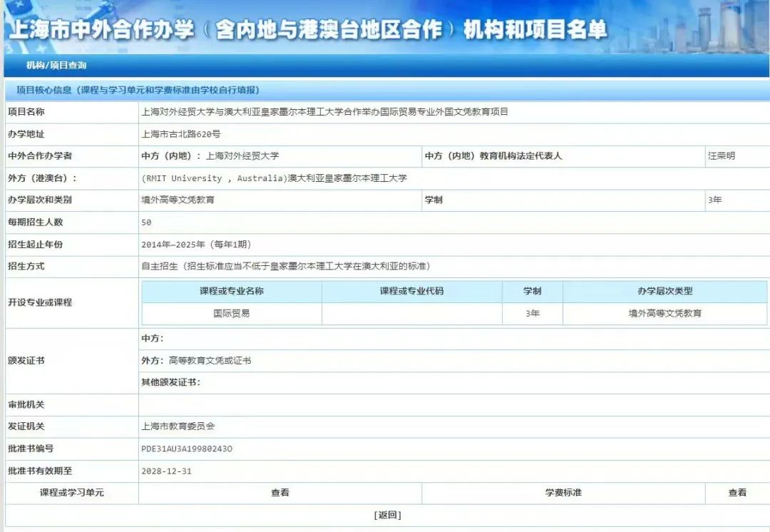Select the project name value text

point(324,112)
